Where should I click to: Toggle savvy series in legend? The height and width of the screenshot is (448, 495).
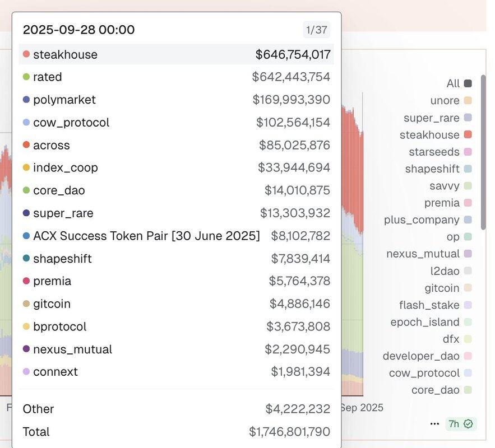click(451, 186)
